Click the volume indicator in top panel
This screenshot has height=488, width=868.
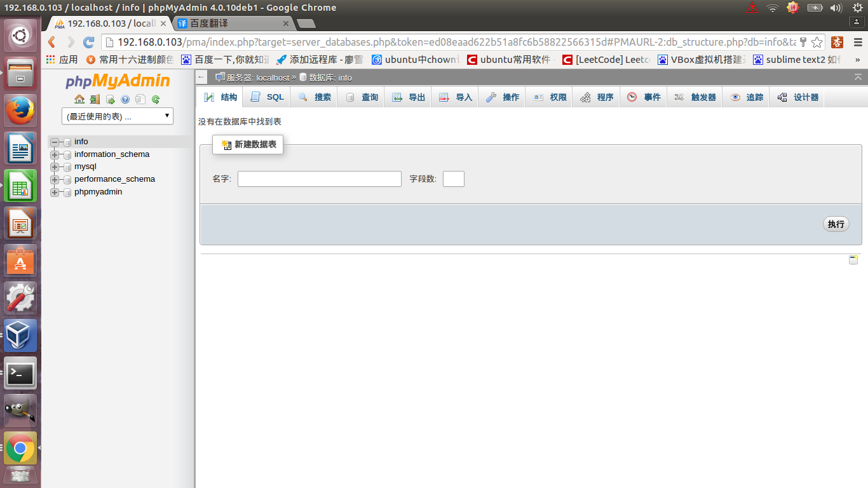pos(836,8)
